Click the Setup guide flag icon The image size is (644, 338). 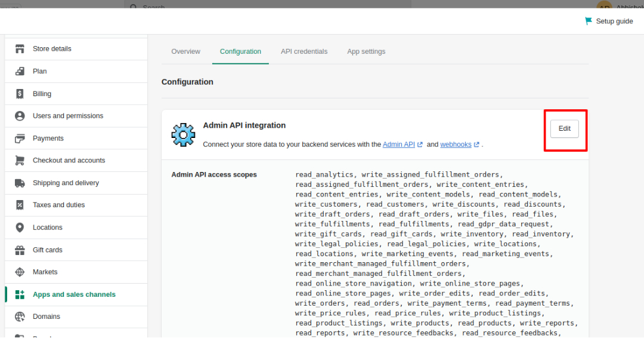click(x=588, y=21)
